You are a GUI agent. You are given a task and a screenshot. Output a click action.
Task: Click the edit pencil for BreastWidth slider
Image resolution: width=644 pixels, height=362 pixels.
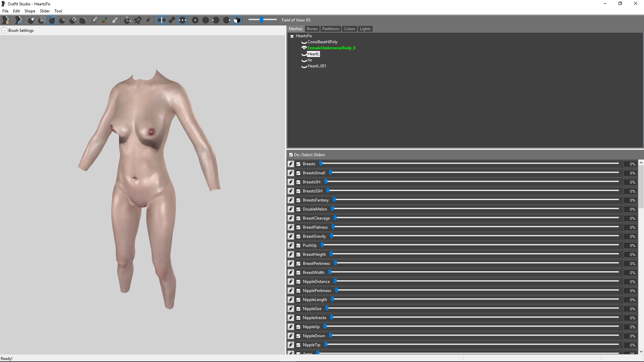click(291, 273)
